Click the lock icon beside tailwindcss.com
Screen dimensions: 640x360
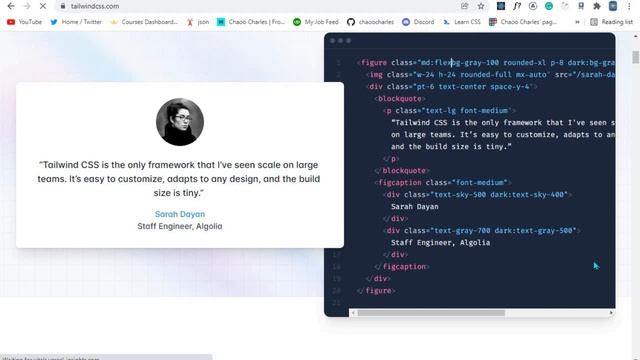coord(63,6)
